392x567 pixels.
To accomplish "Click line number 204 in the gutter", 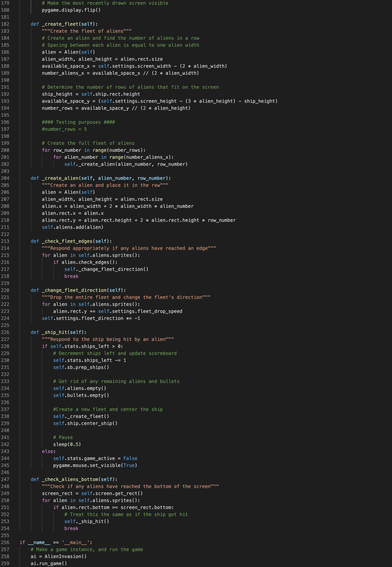I will (x=5, y=178).
